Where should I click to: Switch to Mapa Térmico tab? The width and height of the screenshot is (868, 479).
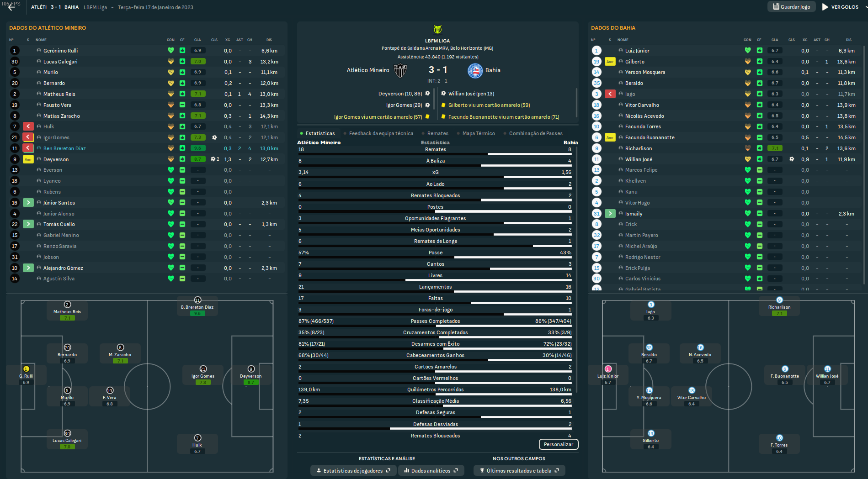coord(475,133)
